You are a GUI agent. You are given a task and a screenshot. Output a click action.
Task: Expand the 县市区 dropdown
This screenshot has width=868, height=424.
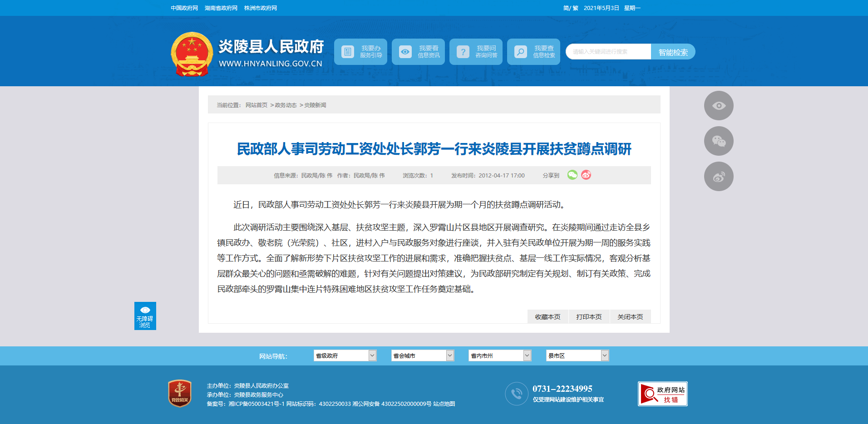pos(577,355)
